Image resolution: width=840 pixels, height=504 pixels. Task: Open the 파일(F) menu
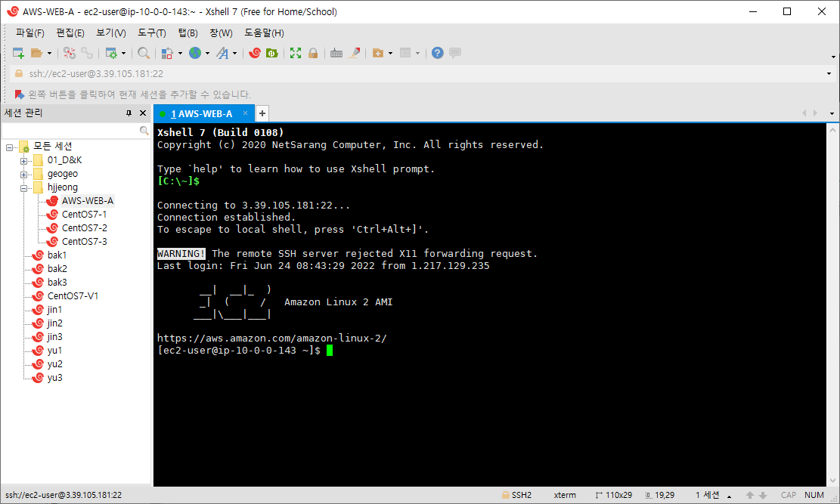pyautogui.click(x=30, y=33)
